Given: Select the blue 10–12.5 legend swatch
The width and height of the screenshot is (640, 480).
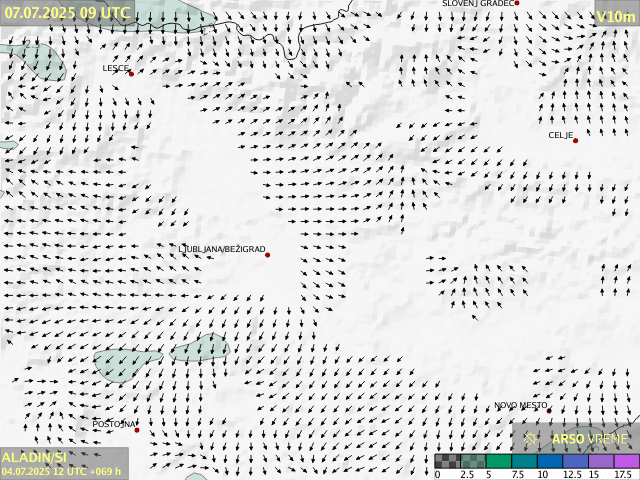Looking at the screenshot, I should 550,461.
